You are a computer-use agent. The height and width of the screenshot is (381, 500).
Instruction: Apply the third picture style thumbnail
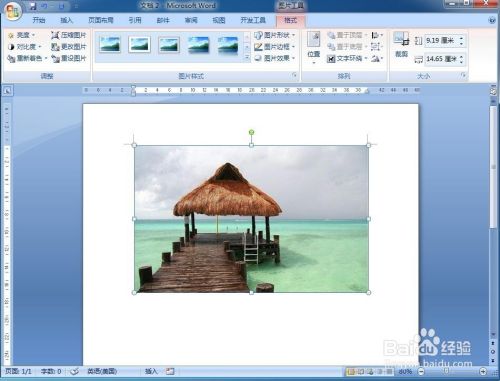(169, 45)
